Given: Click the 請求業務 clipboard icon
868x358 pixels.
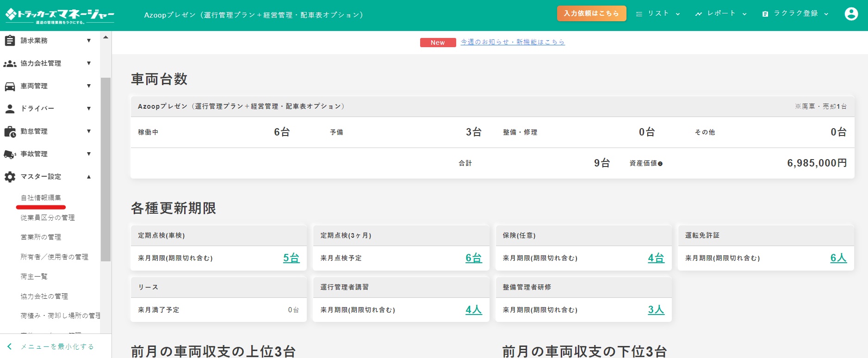Looking at the screenshot, I should click(10, 41).
